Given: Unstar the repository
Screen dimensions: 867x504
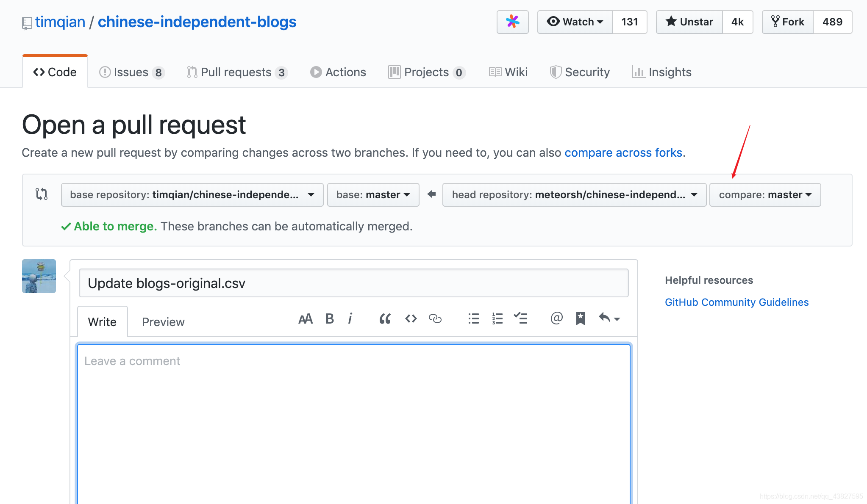Looking at the screenshot, I should click(x=689, y=22).
